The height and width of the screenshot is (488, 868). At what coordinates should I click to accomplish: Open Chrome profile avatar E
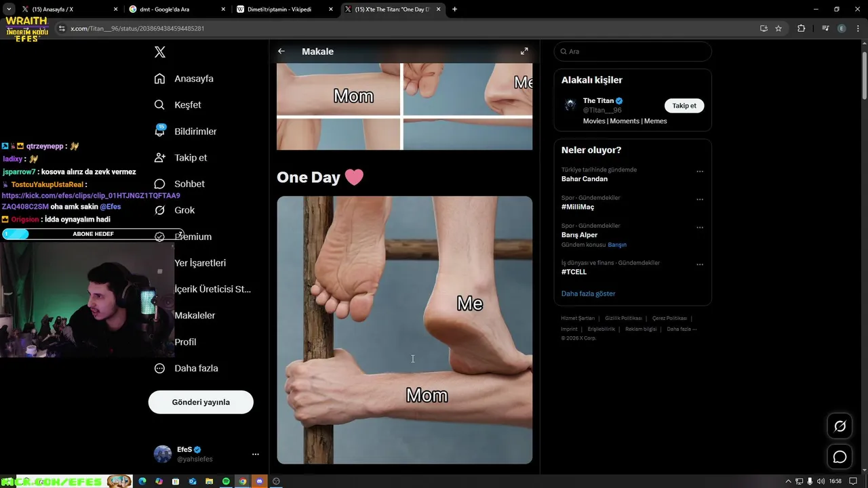(842, 28)
